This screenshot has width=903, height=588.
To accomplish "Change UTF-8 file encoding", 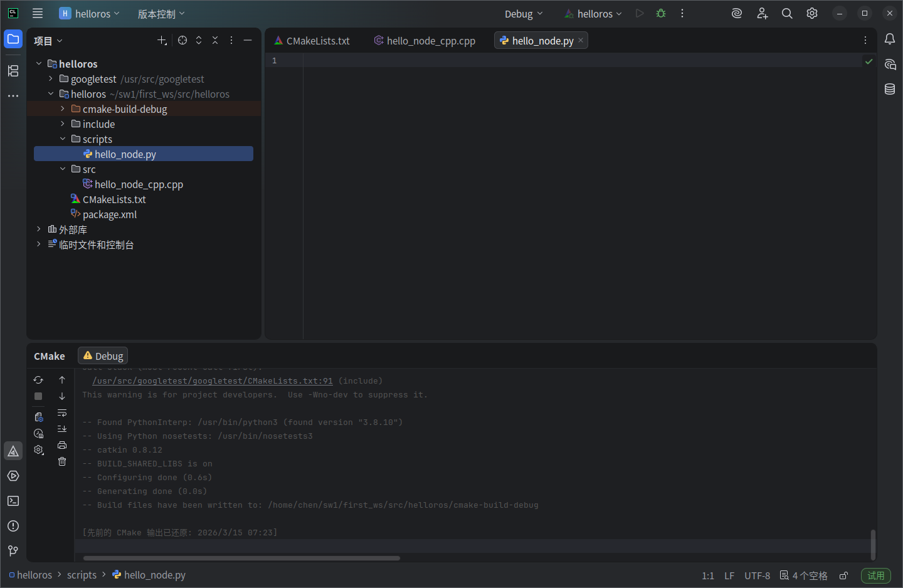I will tap(757, 575).
